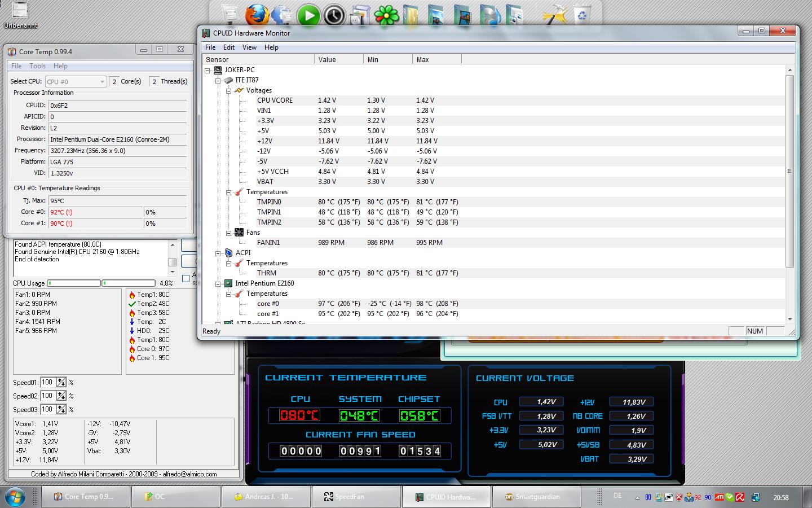Open the Videos folder dock icon
Image resolution: width=812 pixels, height=508 pixels.
(462, 15)
